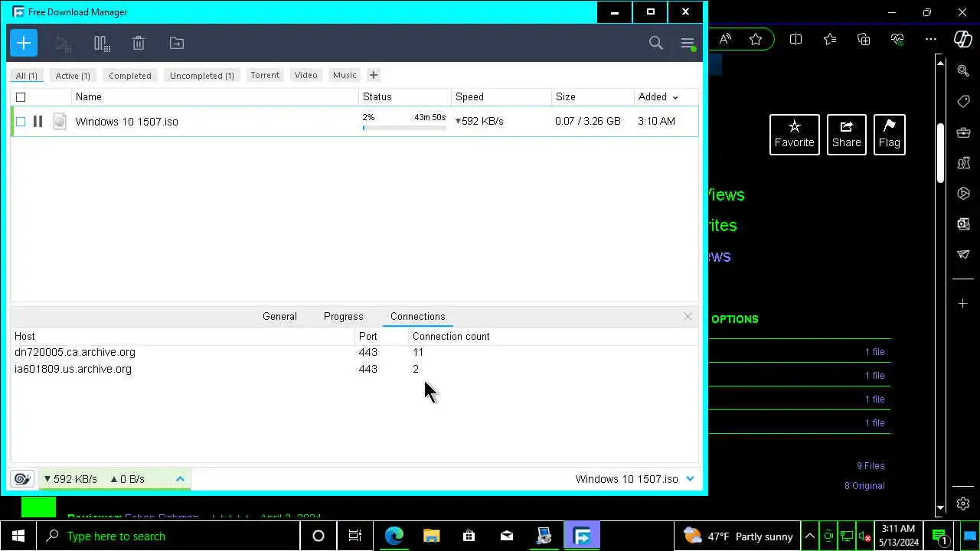Sort by Added column arrow

(x=675, y=98)
